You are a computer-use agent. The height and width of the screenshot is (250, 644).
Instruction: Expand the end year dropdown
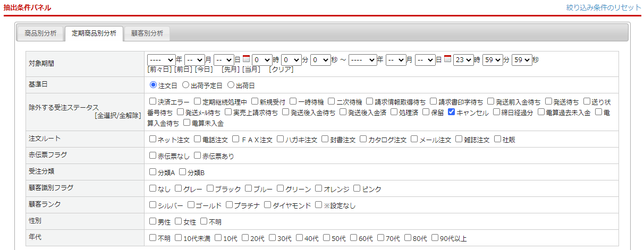point(363,60)
